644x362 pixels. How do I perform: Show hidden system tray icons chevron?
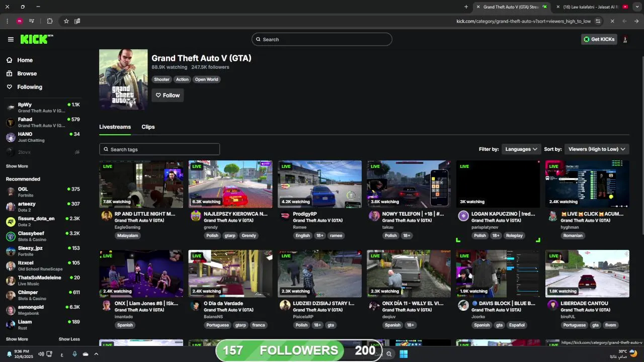[96, 354]
